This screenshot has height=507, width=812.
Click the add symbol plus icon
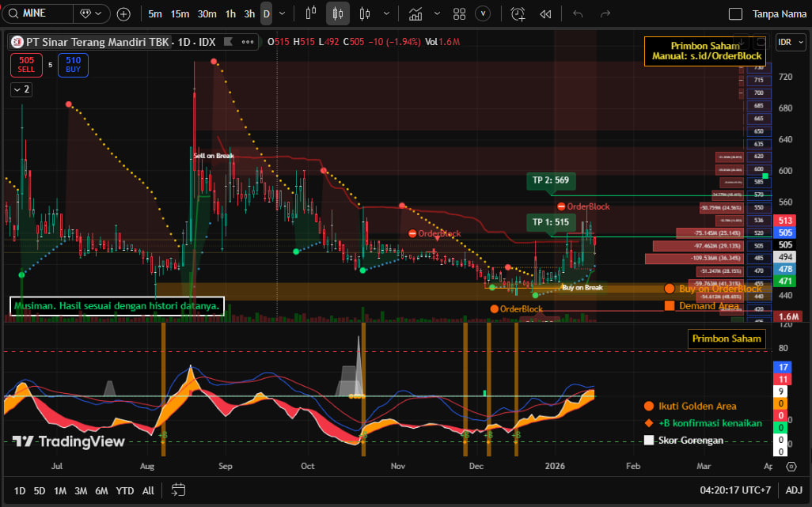point(123,14)
